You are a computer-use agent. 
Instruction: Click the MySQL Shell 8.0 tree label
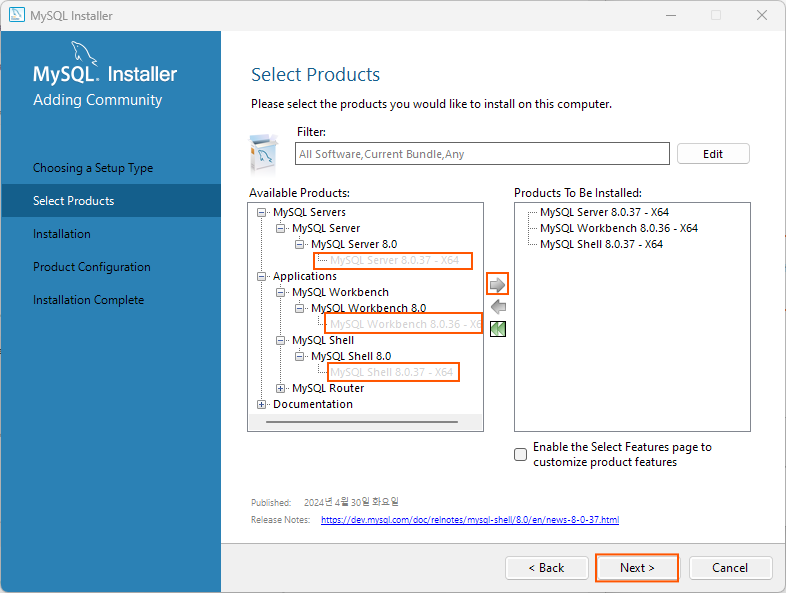(351, 356)
